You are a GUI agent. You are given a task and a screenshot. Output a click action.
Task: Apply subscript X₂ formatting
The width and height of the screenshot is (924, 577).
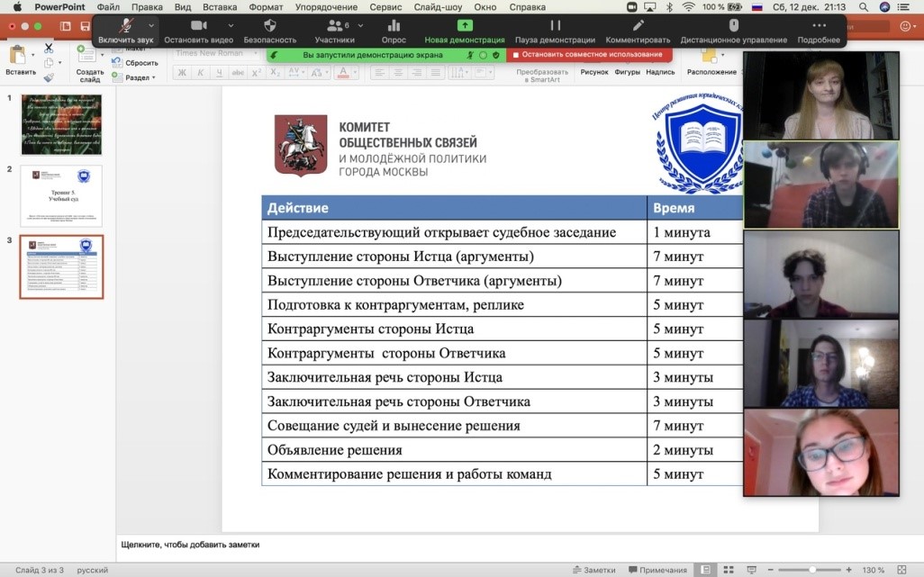pyautogui.click(x=276, y=72)
